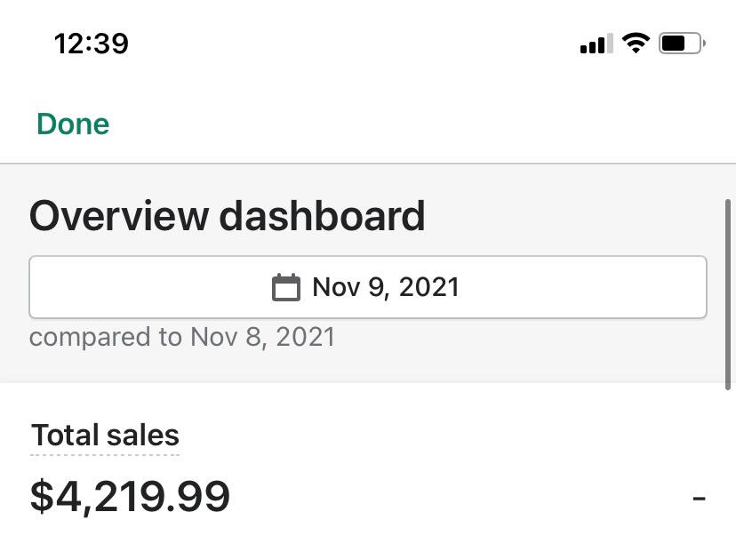Click the "Nov 8, 2021" comparison date
Viewport: 736px width, 560px height.
pyautogui.click(x=263, y=338)
